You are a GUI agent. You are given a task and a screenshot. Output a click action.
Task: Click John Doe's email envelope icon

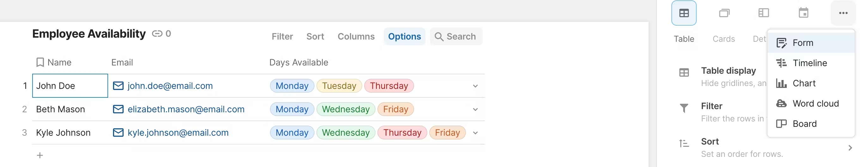click(118, 86)
